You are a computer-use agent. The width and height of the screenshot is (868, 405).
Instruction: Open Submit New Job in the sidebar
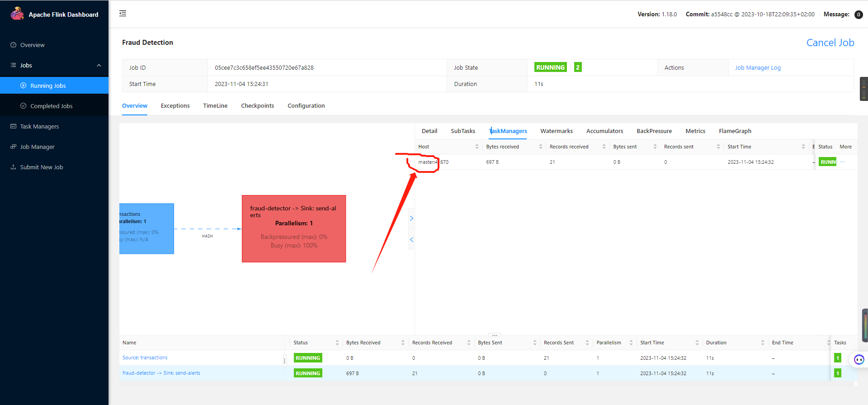[42, 167]
